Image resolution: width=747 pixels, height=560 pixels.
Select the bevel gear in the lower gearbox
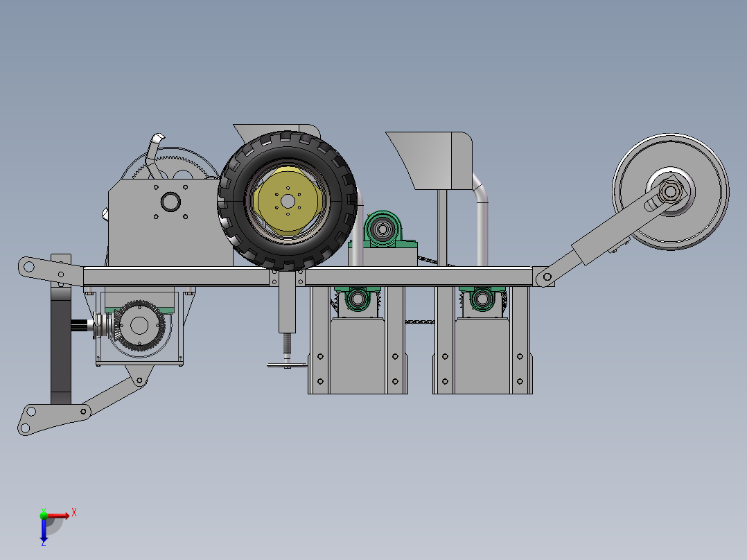(x=139, y=326)
